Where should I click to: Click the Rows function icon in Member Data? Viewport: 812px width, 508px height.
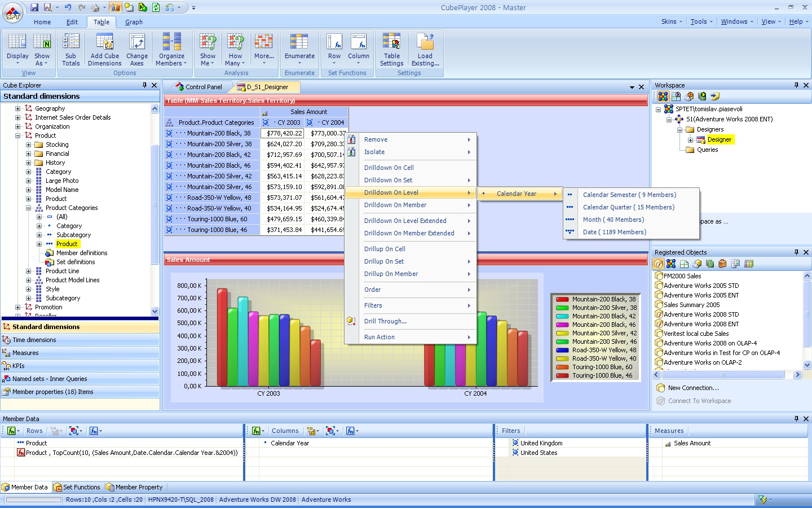click(x=11, y=431)
